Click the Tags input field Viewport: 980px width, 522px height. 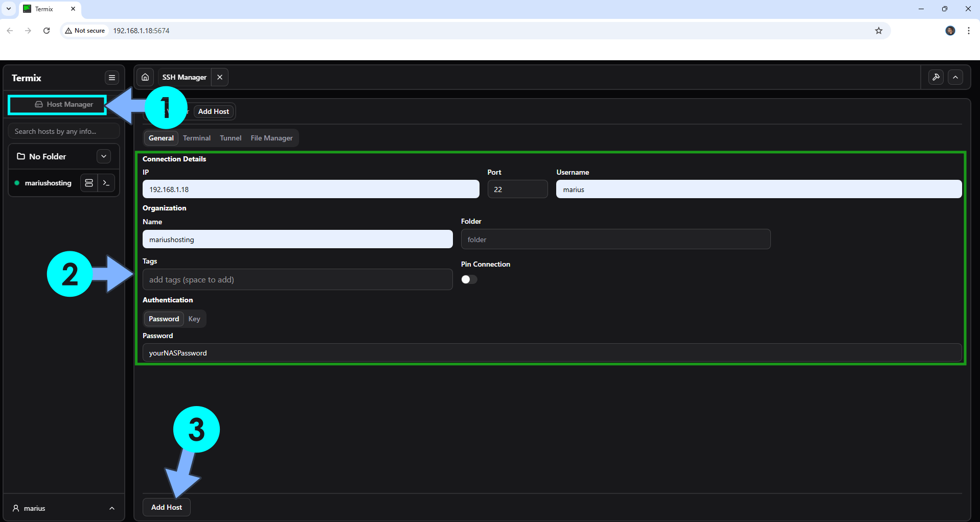click(298, 279)
